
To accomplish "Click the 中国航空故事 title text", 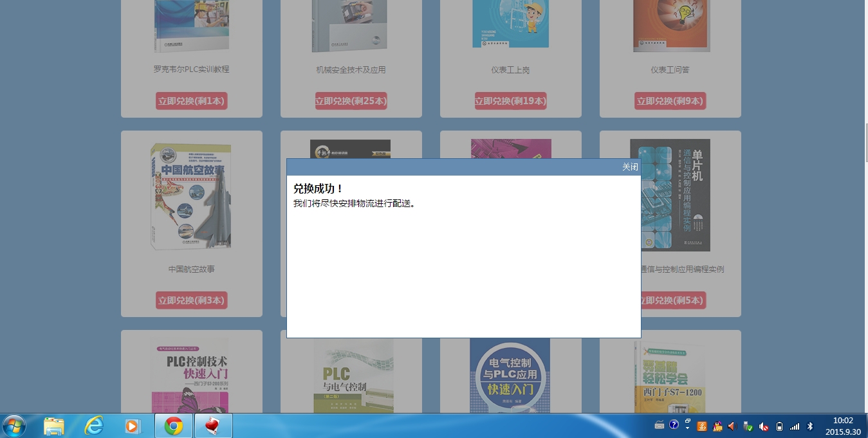I will [191, 269].
